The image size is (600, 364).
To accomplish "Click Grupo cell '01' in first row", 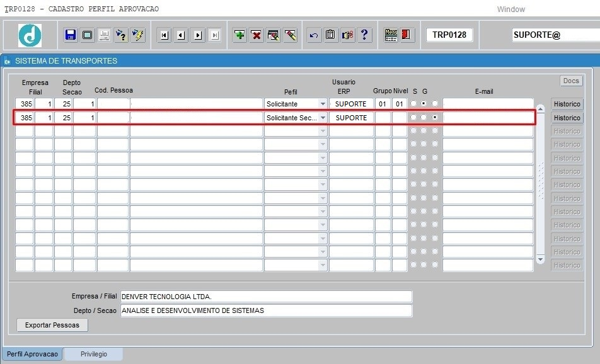I will 383,104.
